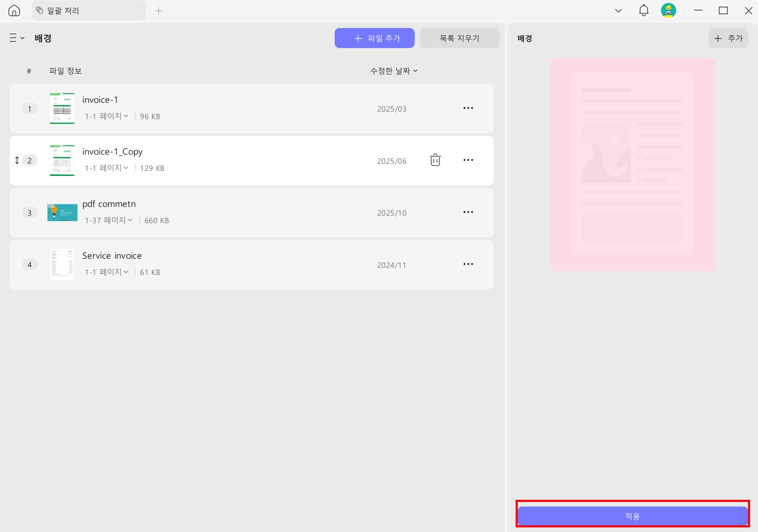Click the 2024/11 date of Service invoice
The width and height of the screenshot is (758, 532).
pos(392,265)
